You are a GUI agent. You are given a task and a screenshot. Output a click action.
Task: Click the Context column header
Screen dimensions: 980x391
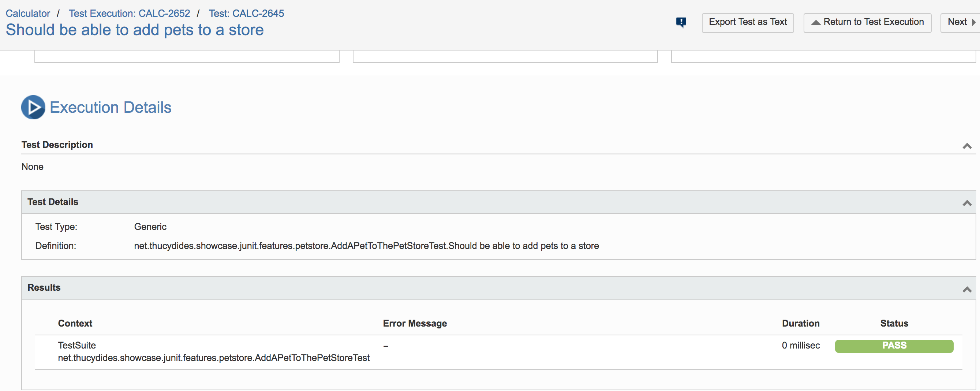coord(75,323)
